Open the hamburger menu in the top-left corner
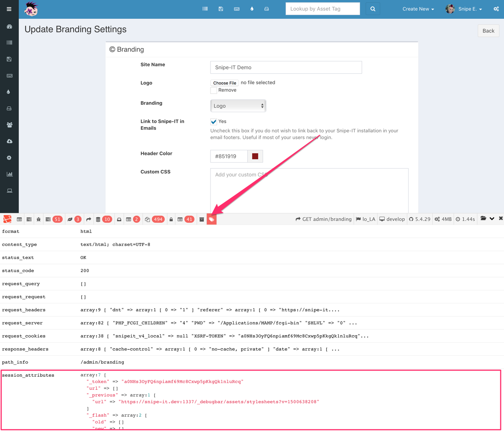 9,9
